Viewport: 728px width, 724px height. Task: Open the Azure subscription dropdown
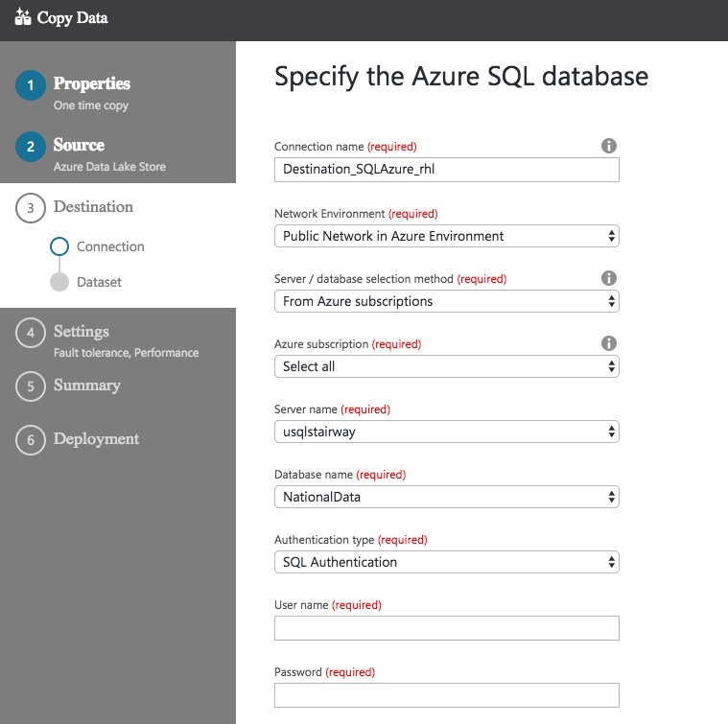tap(447, 366)
